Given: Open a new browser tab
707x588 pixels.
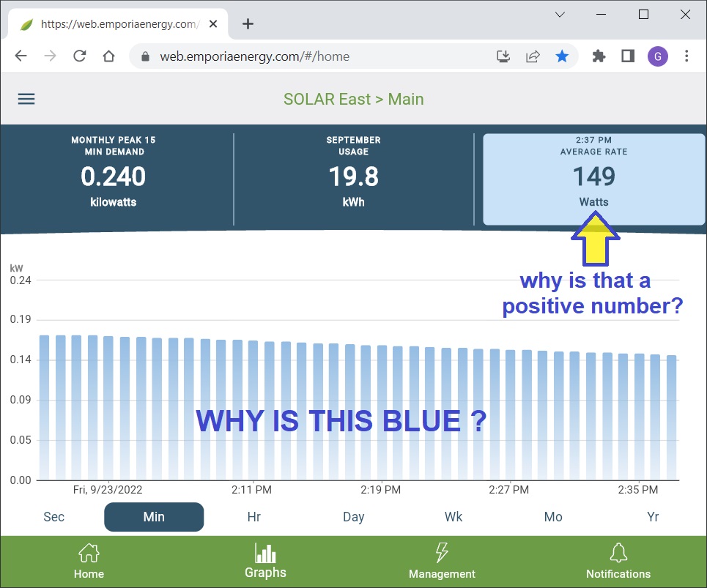Looking at the screenshot, I should tap(248, 23).
